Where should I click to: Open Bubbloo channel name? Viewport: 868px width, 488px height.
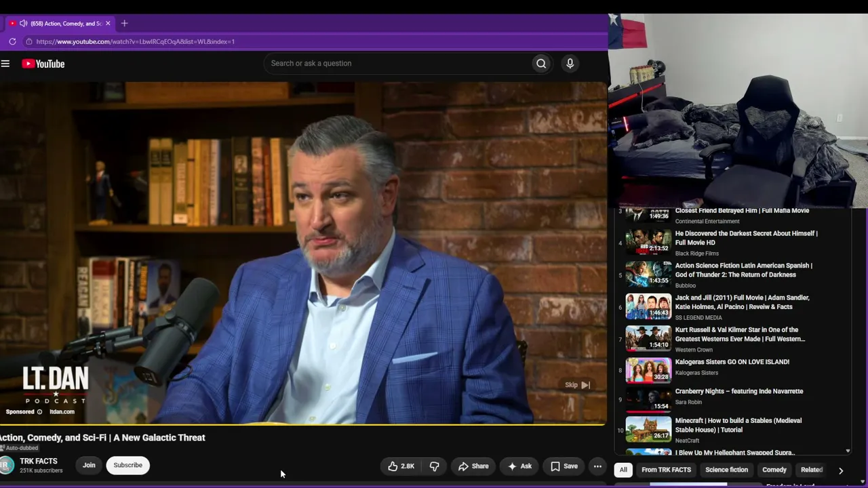pyautogui.click(x=686, y=285)
